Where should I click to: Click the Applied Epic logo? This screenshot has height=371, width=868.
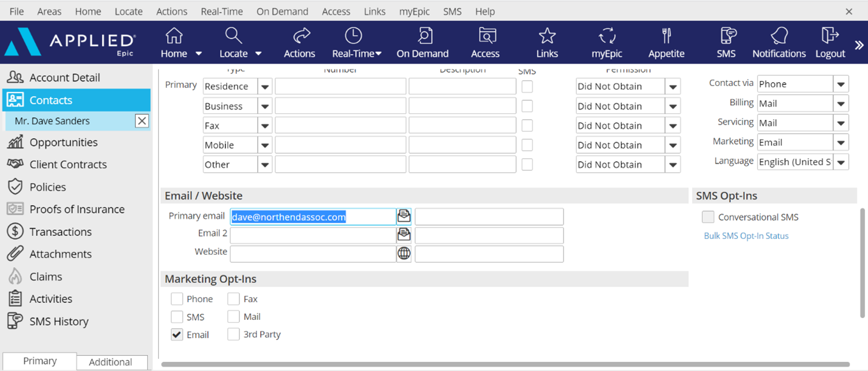tap(70, 43)
